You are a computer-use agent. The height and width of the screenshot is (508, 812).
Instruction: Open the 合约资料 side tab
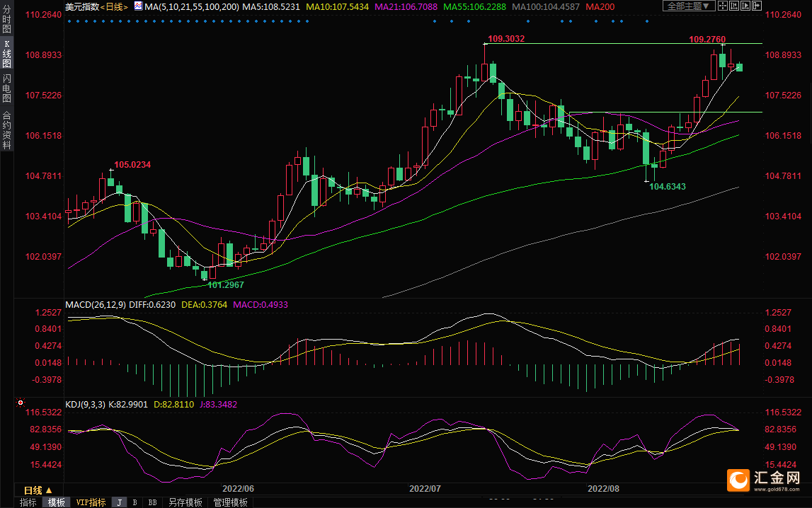(x=6, y=130)
